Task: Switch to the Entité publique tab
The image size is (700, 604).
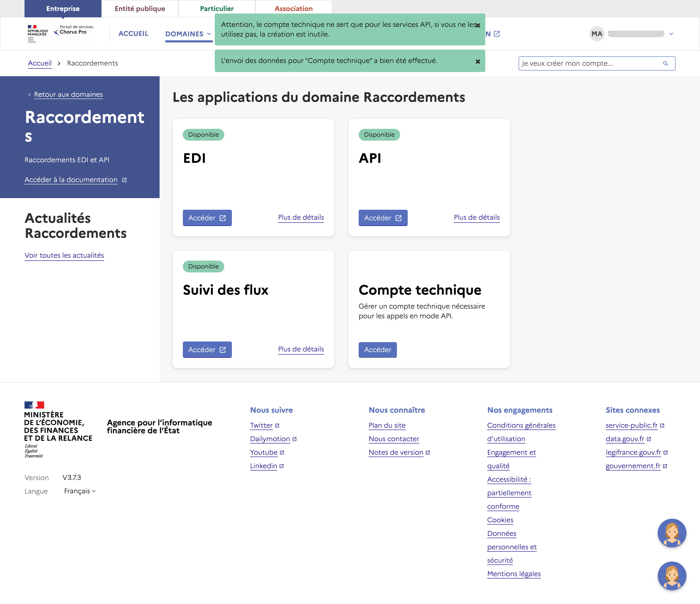Action: tap(140, 8)
